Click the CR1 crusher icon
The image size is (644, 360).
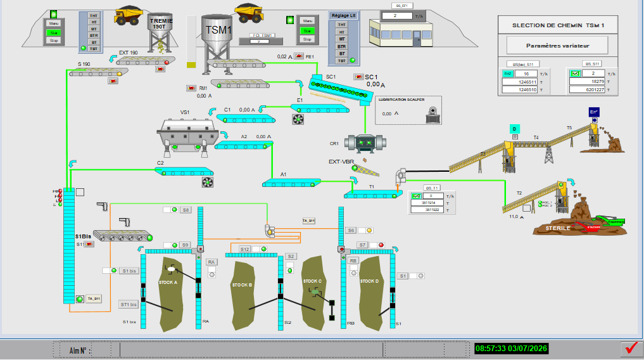(365, 143)
